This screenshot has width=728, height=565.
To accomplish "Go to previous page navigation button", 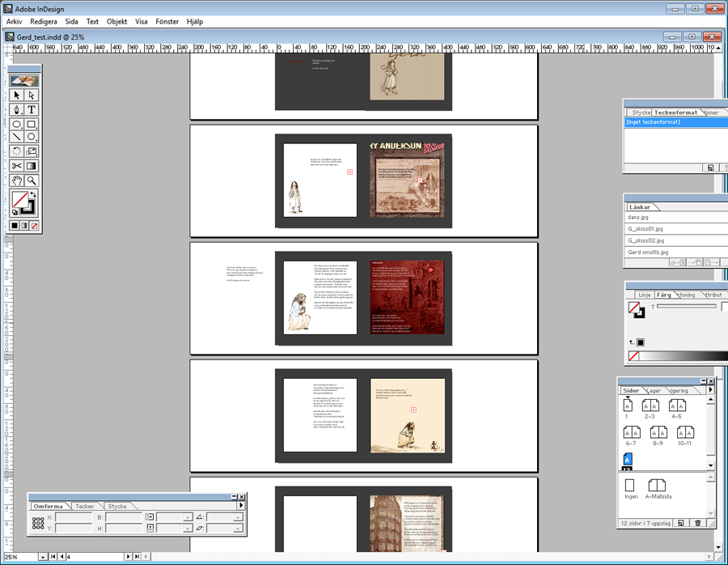I will 61,557.
